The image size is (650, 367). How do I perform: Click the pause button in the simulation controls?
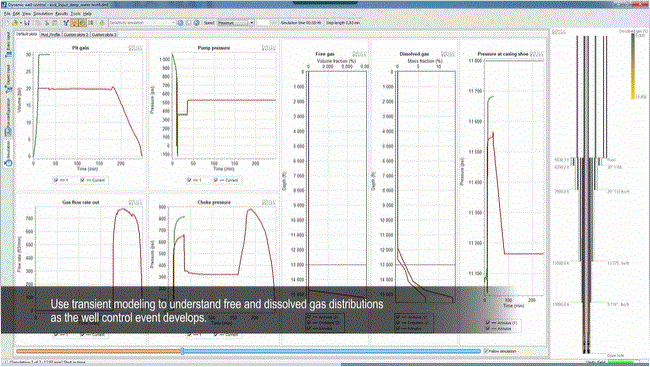pos(189,23)
